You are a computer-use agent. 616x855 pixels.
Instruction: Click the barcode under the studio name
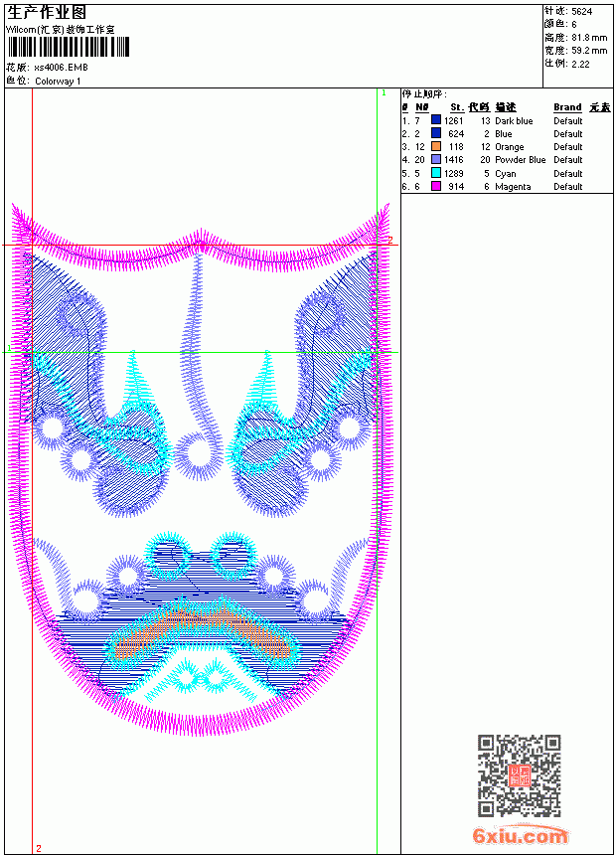pos(69,47)
